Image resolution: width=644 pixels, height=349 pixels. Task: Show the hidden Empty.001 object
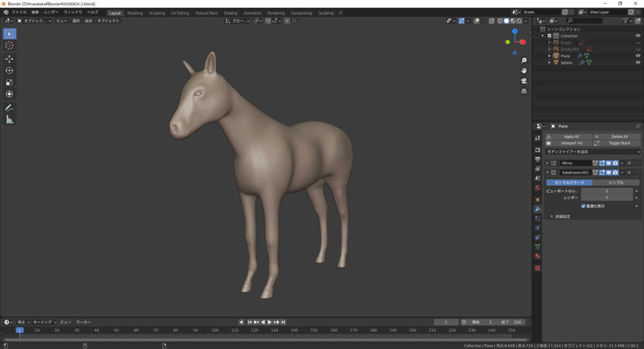(x=638, y=49)
